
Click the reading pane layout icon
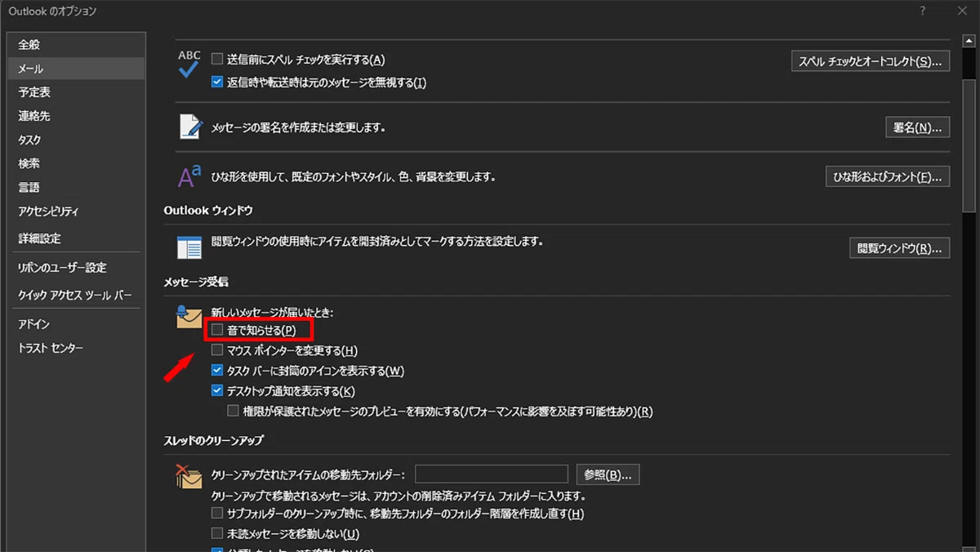point(189,247)
